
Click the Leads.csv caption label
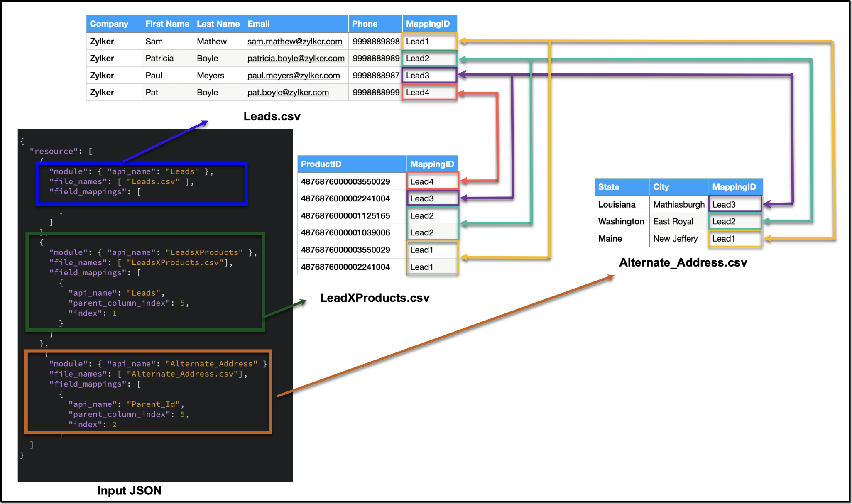(272, 117)
